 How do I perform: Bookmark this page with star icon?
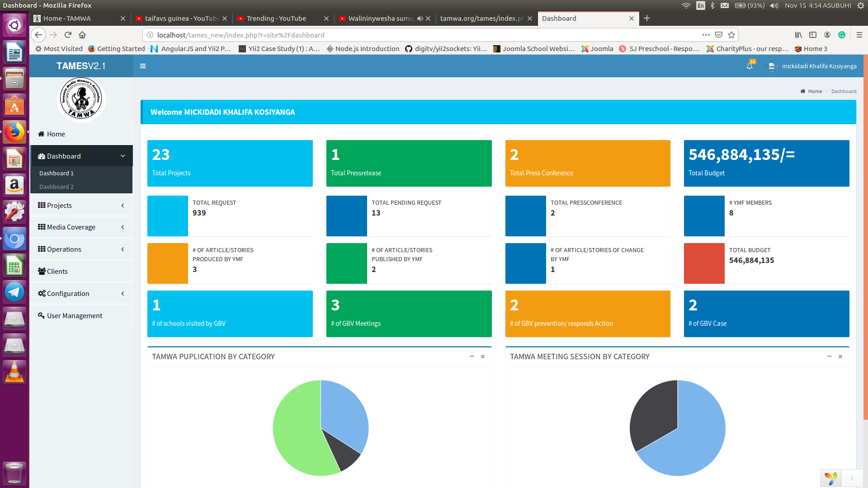tap(731, 35)
